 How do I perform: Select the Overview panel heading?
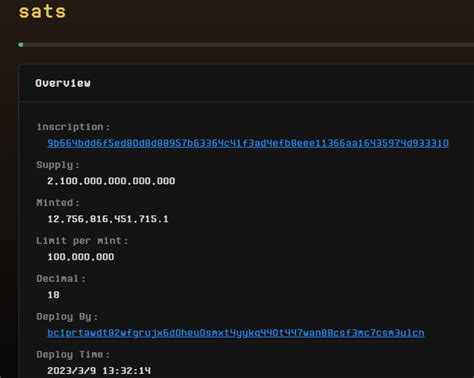tap(63, 83)
